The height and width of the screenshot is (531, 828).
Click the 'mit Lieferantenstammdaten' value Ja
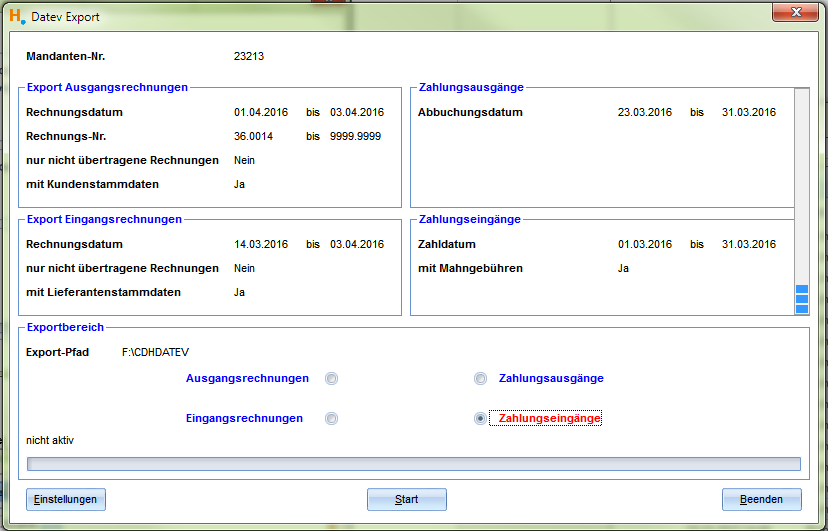239,292
